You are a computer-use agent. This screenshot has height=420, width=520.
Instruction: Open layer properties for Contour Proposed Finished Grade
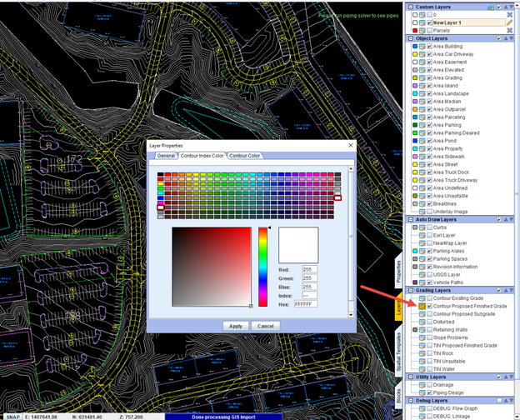[x=422, y=306]
